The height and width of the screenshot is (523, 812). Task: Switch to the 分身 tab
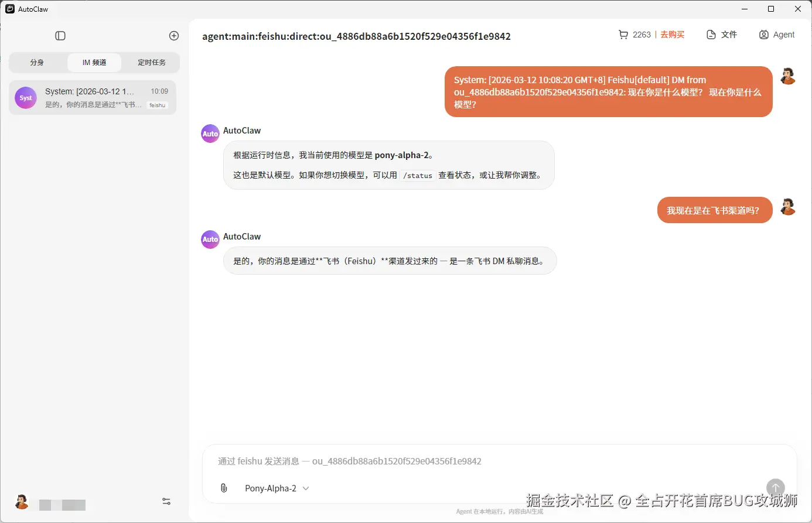click(36, 62)
